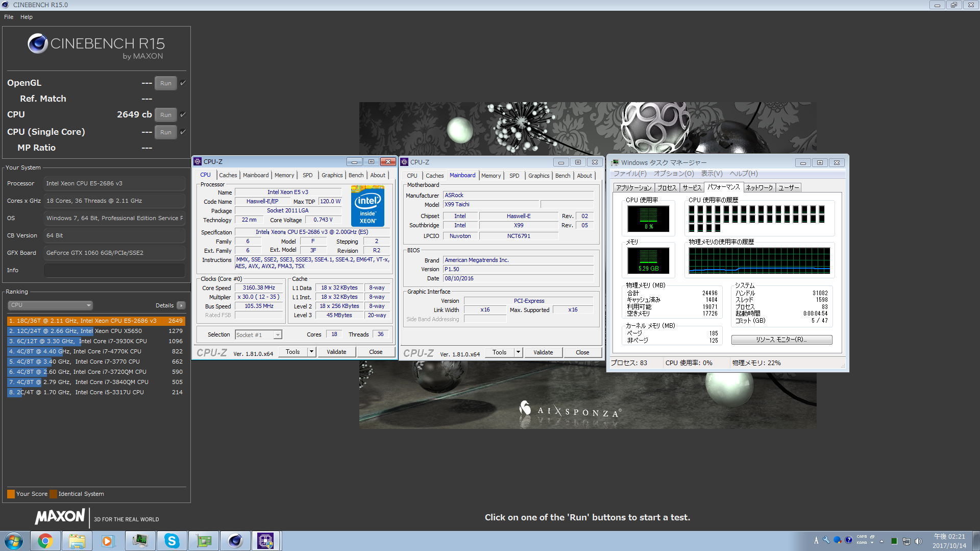This screenshot has height=551, width=980.
Task: Open 表示(V) menu in Task Manager
Action: tap(712, 174)
